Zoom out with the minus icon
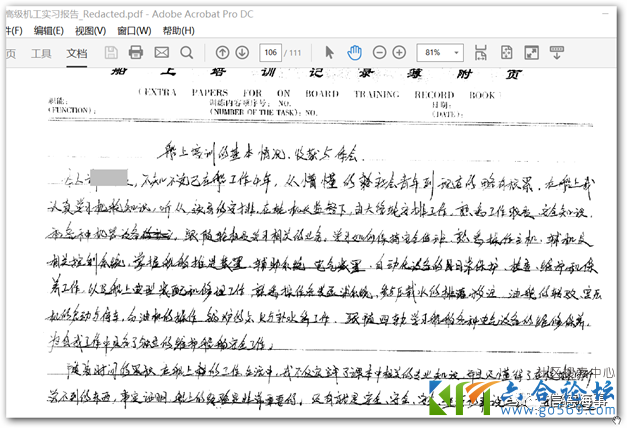This screenshot has height=428, width=627. pyautogui.click(x=379, y=52)
